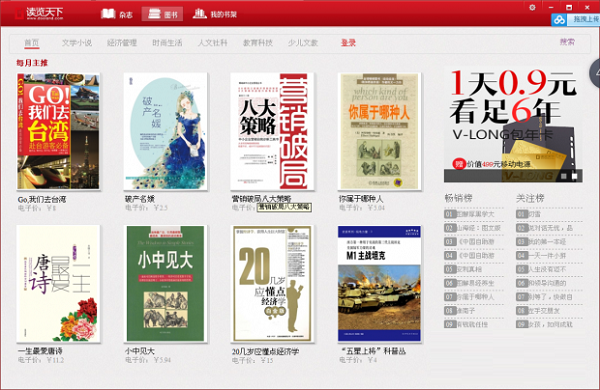Click the 读览天下 logo

(x=39, y=13)
